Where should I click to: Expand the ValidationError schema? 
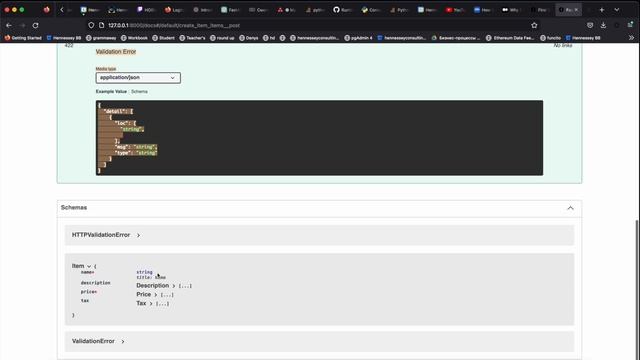(x=98, y=341)
